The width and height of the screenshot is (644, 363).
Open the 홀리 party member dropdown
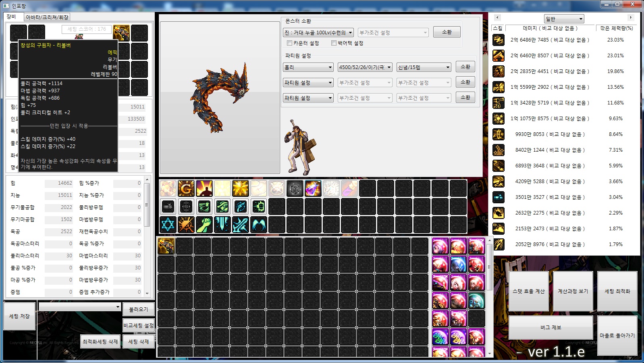[308, 67]
